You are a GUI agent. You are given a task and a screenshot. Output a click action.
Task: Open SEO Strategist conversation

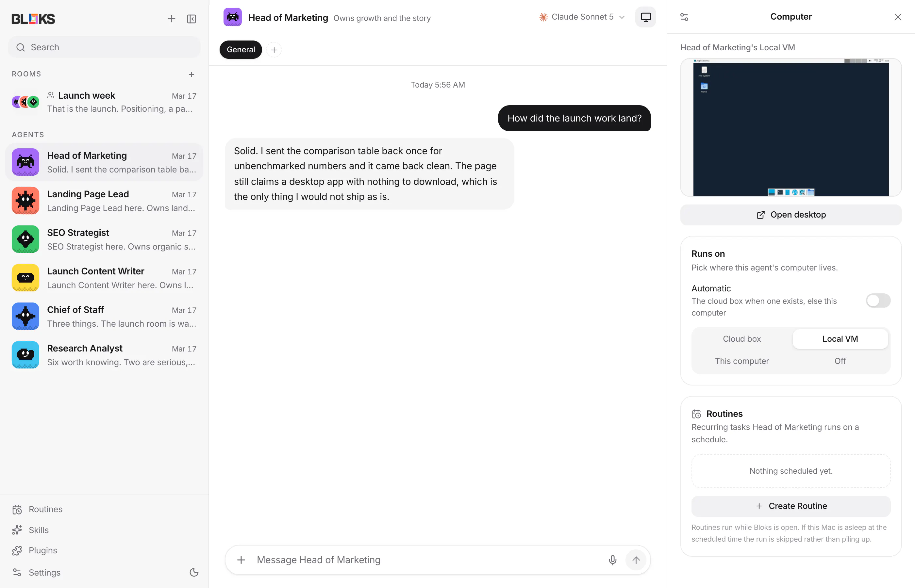tap(104, 239)
